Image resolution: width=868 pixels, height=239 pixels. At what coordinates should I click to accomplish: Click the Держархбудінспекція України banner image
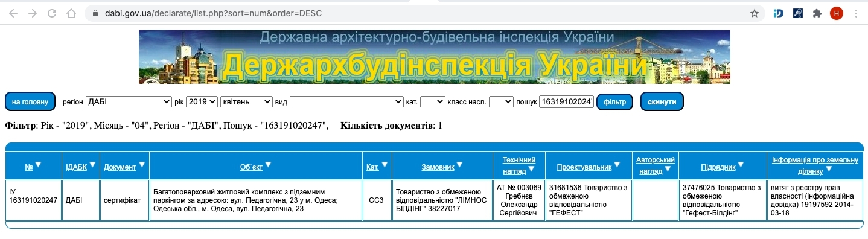[435, 56]
